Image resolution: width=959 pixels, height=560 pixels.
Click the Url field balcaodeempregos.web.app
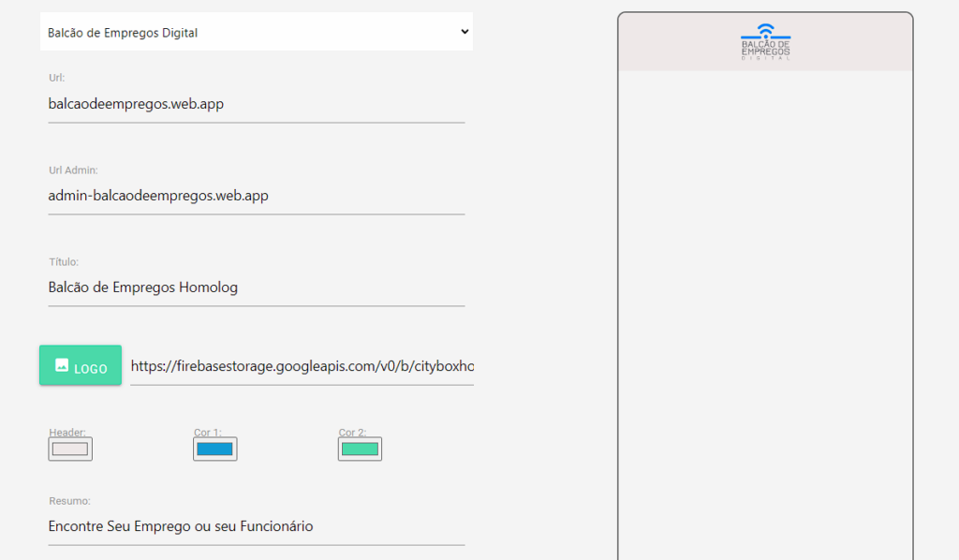pyautogui.click(x=257, y=104)
